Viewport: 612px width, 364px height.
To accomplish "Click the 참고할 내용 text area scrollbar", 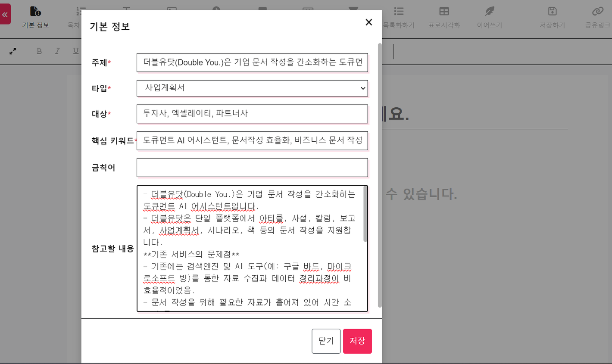I will click(x=365, y=214).
